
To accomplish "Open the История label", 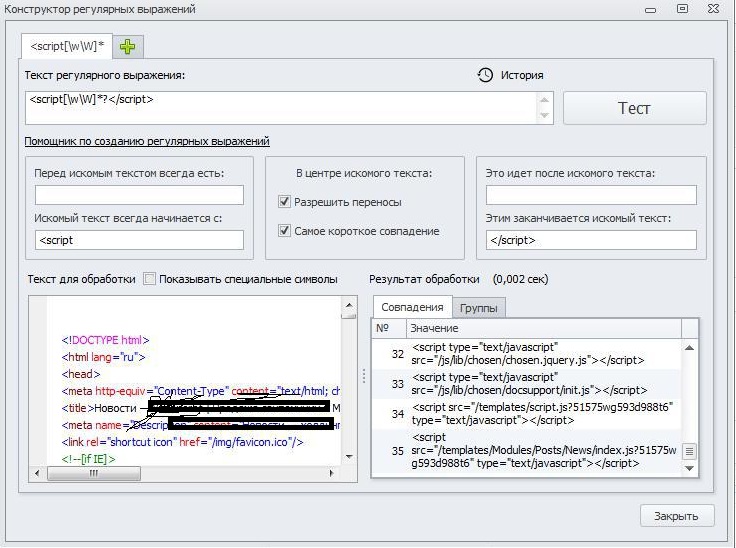I will (522, 75).
